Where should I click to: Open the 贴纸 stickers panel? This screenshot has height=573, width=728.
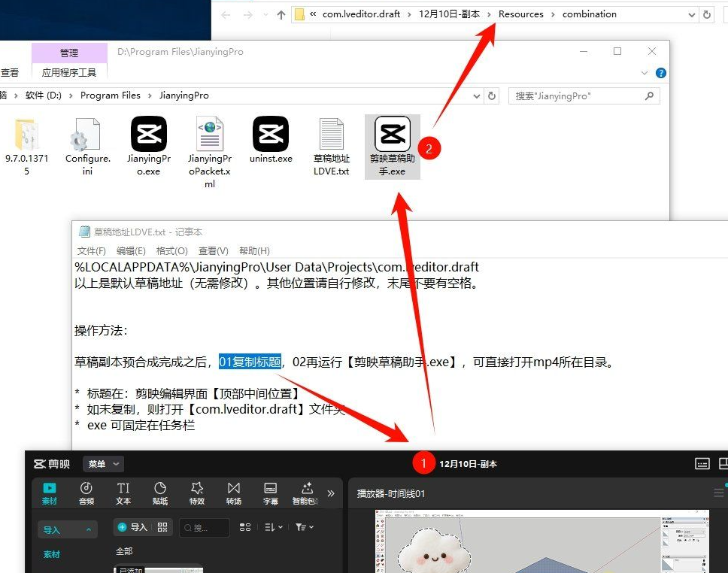click(159, 493)
